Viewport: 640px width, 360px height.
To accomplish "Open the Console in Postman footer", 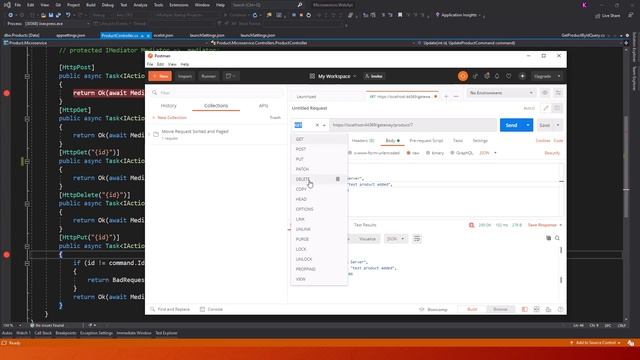I will point(211,309).
